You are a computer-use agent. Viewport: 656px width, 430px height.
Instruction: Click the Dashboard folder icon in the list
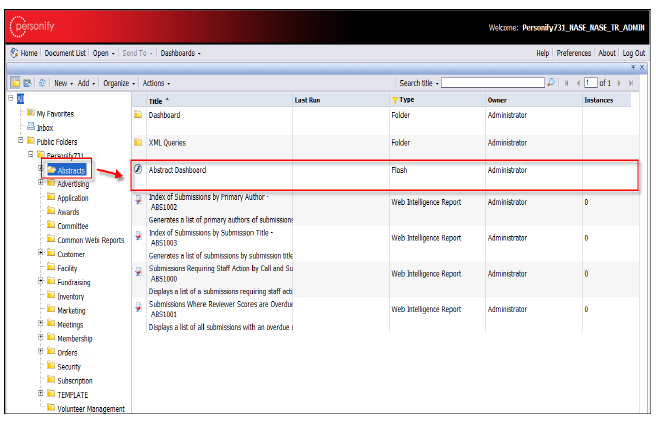click(138, 115)
